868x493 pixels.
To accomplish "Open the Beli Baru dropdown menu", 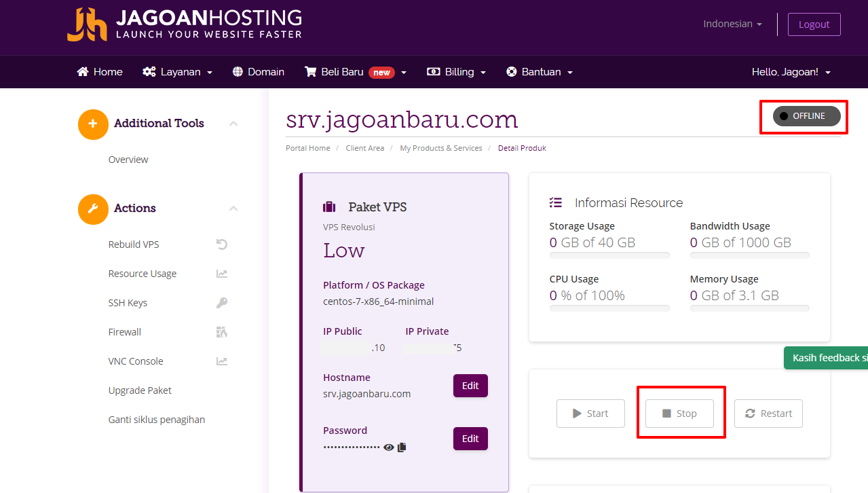I will click(356, 72).
